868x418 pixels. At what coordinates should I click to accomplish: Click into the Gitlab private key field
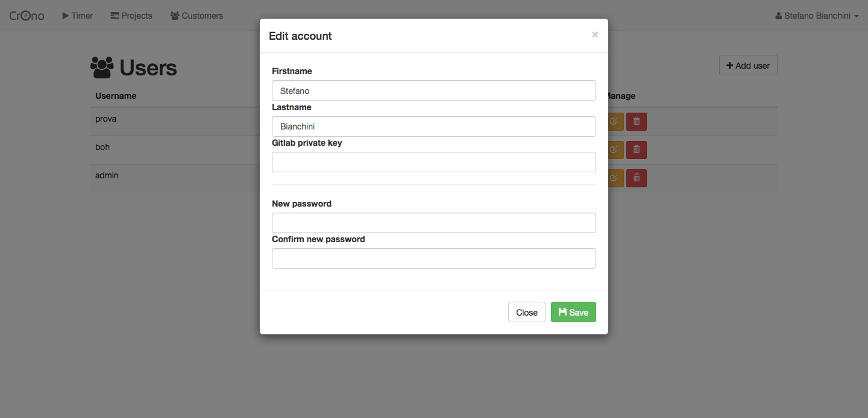(x=434, y=162)
